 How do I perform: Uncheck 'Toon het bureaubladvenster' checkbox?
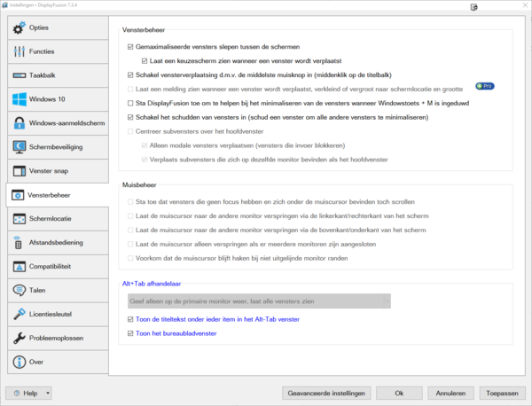pyautogui.click(x=132, y=333)
